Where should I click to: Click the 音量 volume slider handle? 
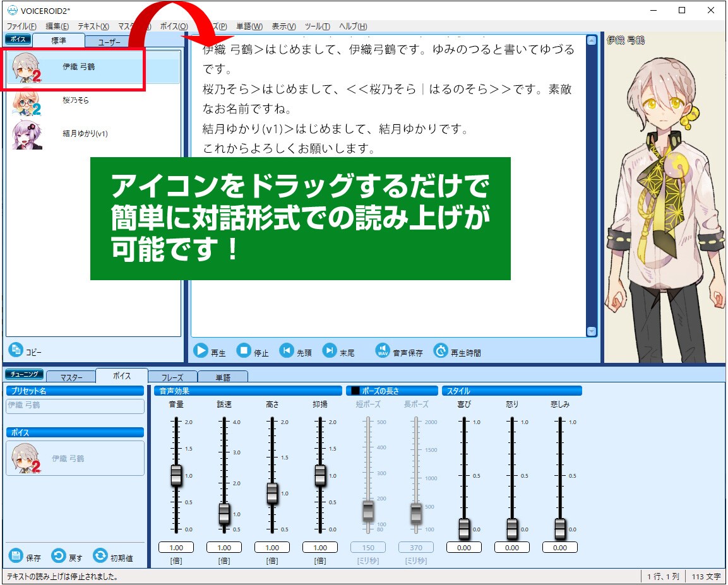[x=176, y=475]
